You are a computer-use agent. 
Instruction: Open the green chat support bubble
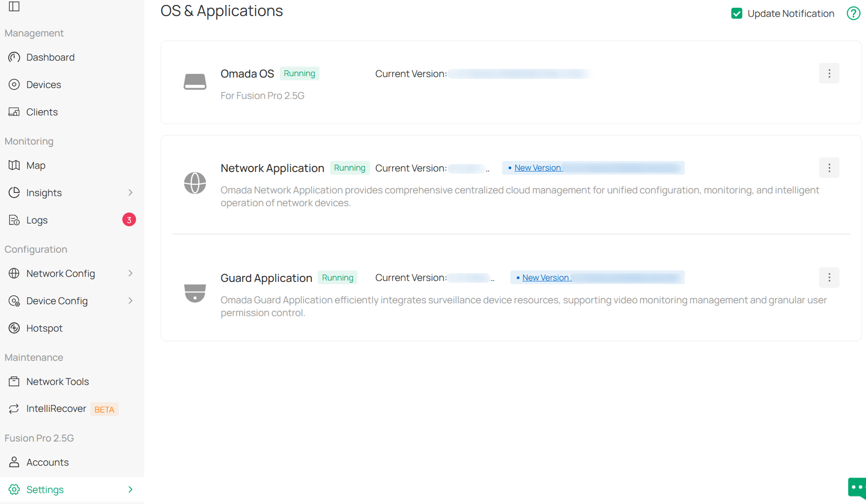click(858, 488)
